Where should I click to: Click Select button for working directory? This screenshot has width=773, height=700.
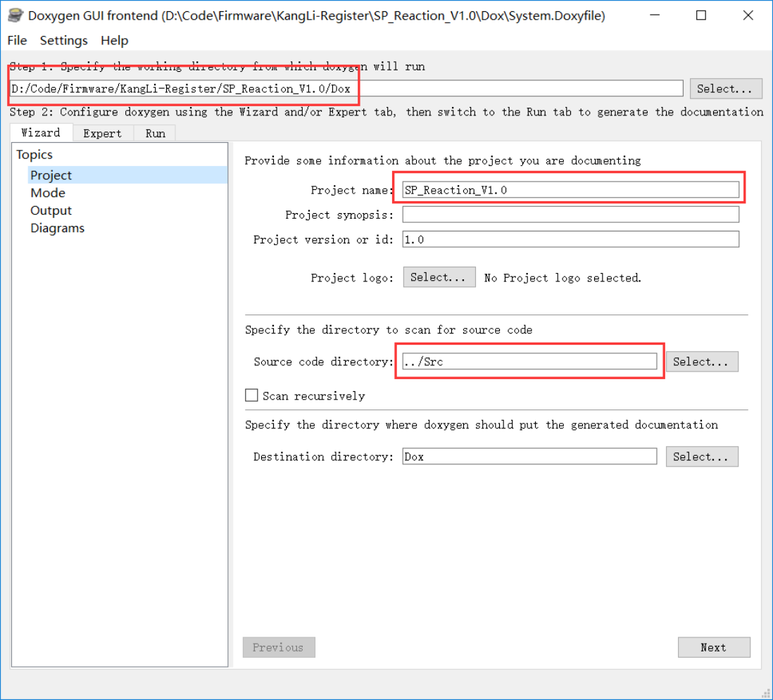coord(726,89)
